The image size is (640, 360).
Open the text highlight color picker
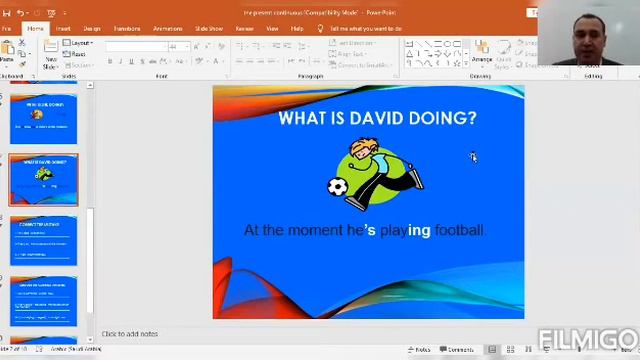(x=200, y=62)
